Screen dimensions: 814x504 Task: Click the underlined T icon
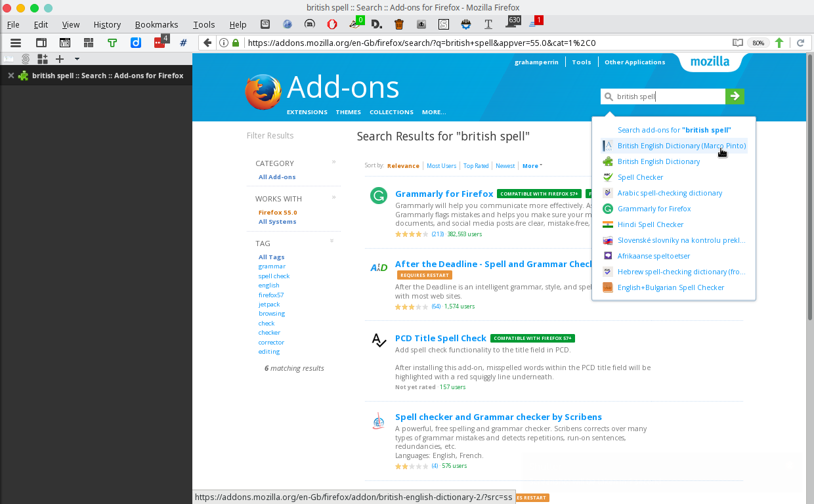488,24
